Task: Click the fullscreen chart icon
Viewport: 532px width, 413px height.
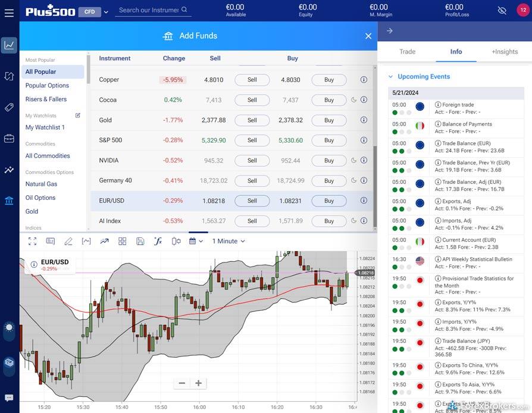Action: tap(32, 241)
